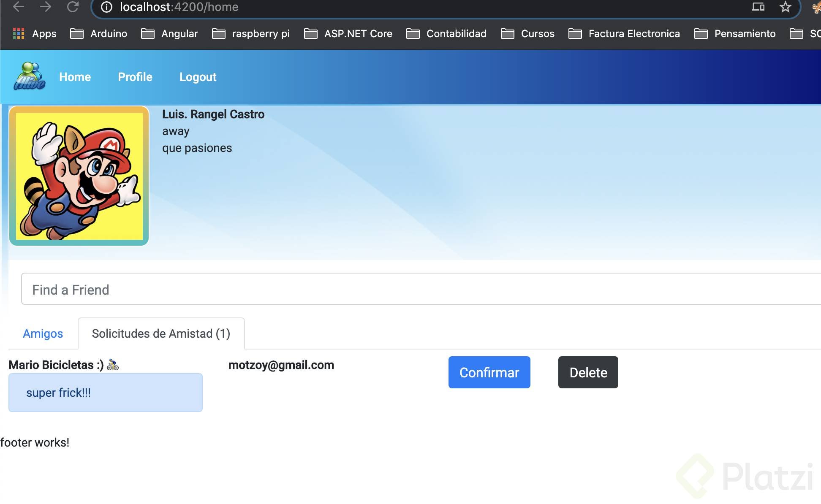
Task: Bookmark page with the star icon
Action: pyautogui.click(x=785, y=7)
